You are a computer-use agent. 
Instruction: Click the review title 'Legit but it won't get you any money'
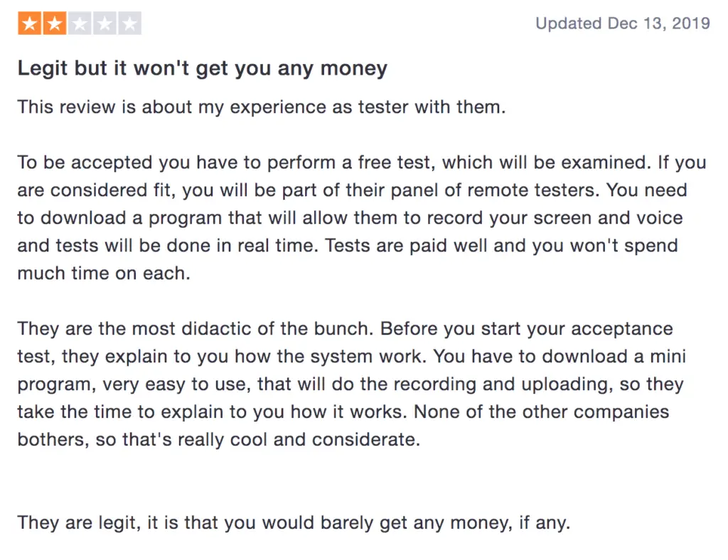[x=203, y=69]
